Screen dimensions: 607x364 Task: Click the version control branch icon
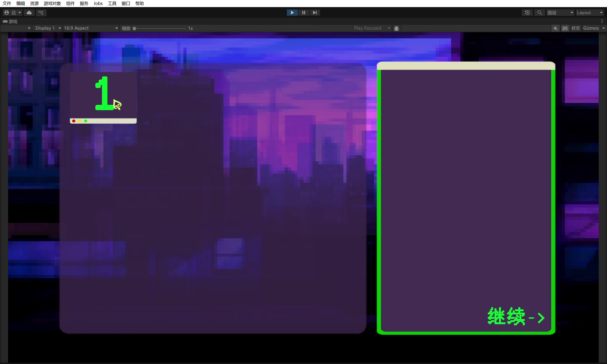(41, 13)
